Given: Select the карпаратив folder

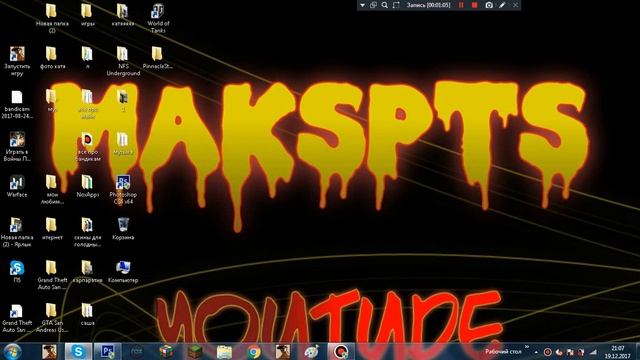Looking at the screenshot, I should pos(87,271).
